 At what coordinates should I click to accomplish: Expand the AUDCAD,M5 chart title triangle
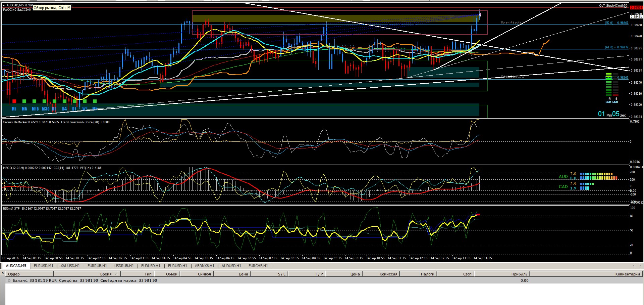tap(4, 5)
